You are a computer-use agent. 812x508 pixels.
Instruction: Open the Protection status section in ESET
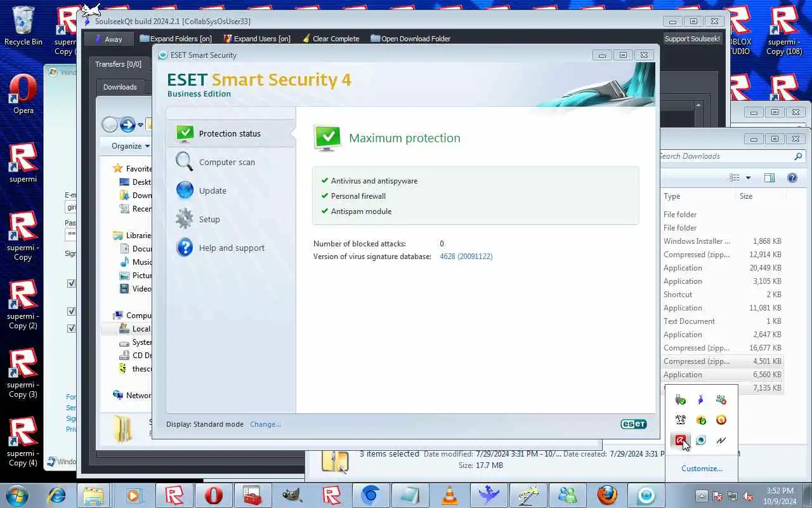[x=231, y=133]
